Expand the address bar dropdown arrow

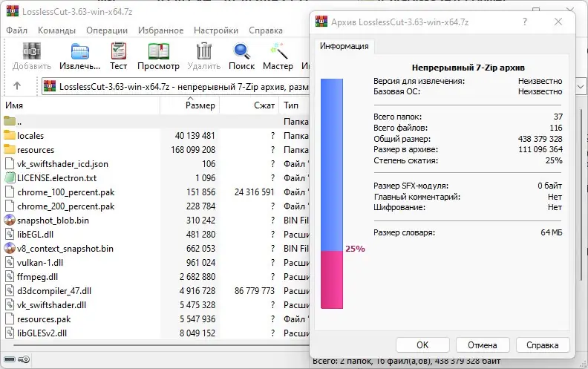(581, 87)
